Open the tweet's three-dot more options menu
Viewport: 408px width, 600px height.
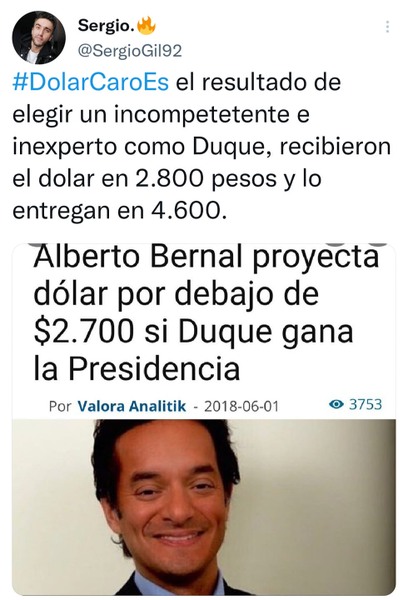(x=387, y=26)
